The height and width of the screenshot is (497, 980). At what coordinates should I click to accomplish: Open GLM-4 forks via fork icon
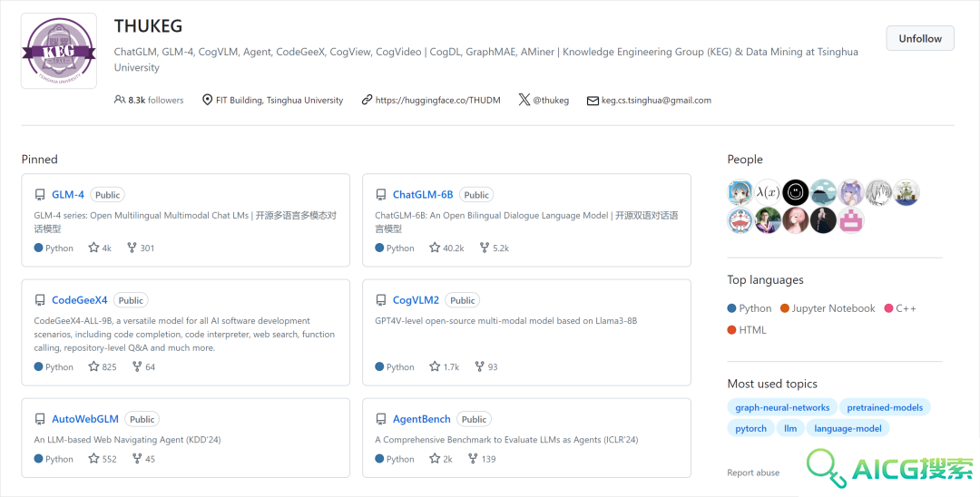(x=132, y=248)
